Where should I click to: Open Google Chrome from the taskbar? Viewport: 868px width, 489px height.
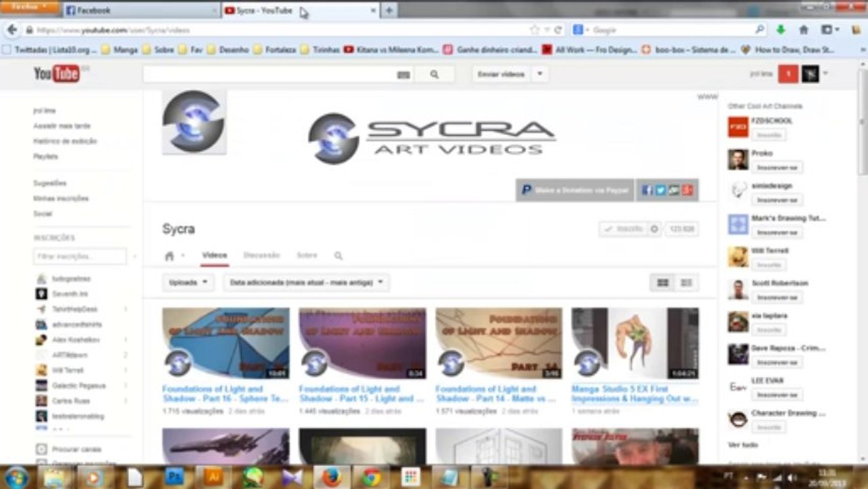point(371,477)
